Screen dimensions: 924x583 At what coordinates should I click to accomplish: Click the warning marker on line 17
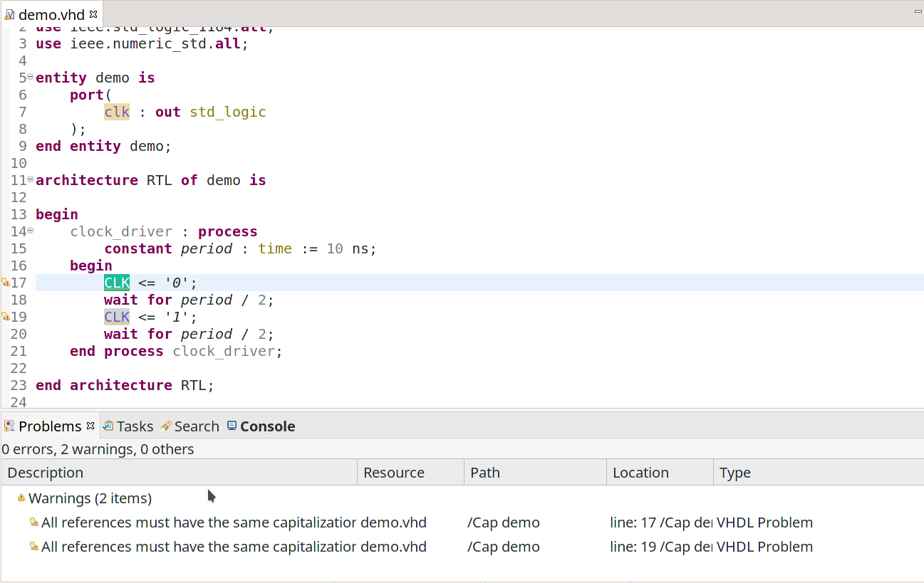pyautogui.click(x=5, y=283)
